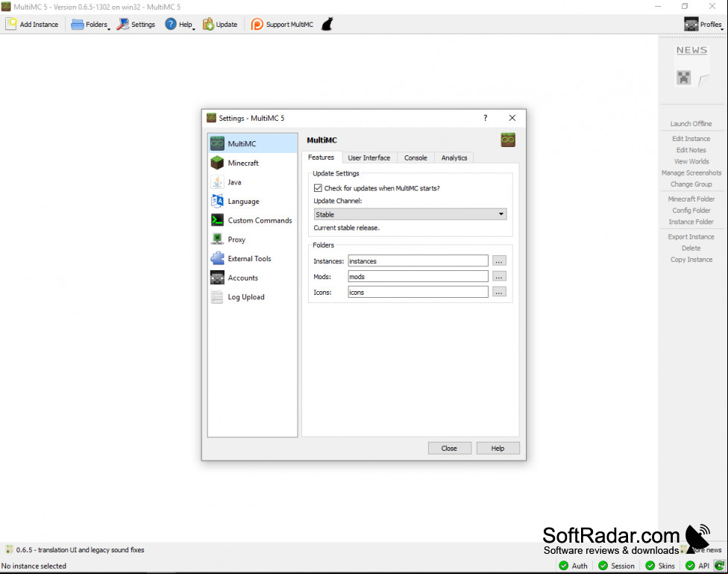Open the Help toolbar dropdown
Screen dimensions: 728x574
click(x=180, y=24)
